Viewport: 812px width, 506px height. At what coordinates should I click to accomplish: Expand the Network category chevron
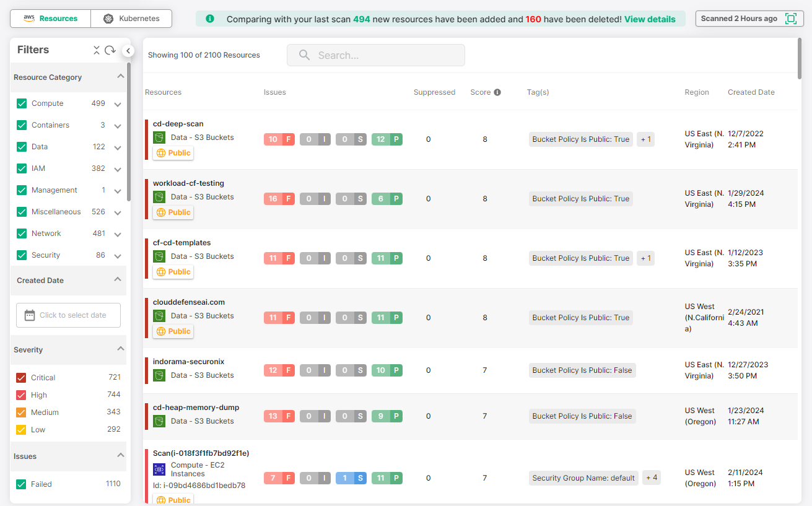(x=118, y=234)
